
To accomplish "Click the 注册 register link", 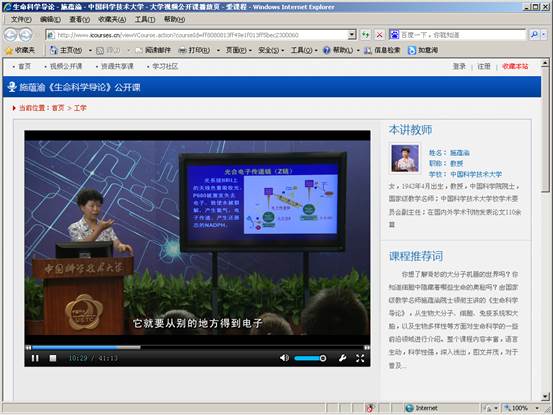I will click(x=484, y=66).
